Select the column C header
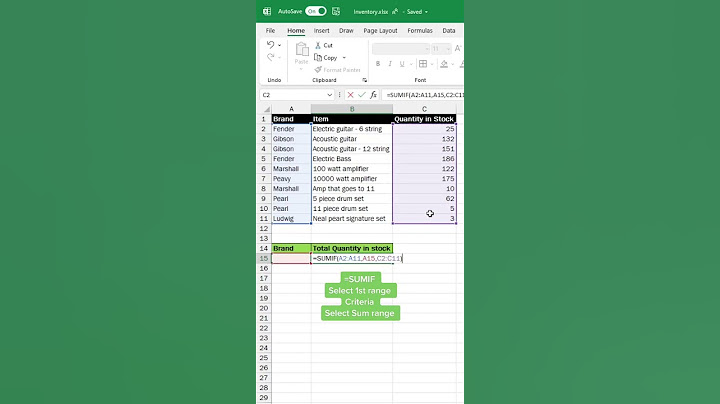Image resolution: width=720 pixels, height=404 pixels. click(424, 109)
